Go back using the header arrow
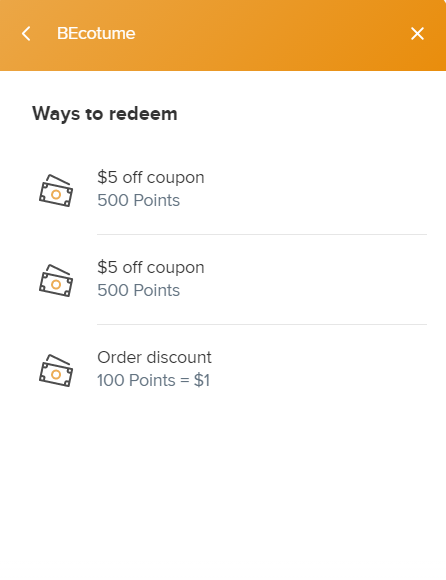The height and width of the screenshot is (580, 446). pyautogui.click(x=26, y=34)
